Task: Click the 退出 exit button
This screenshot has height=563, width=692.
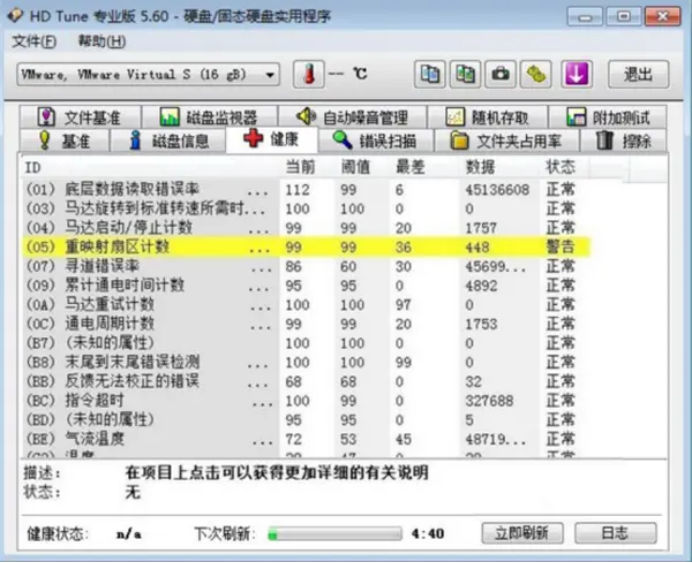Action: (638, 74)
